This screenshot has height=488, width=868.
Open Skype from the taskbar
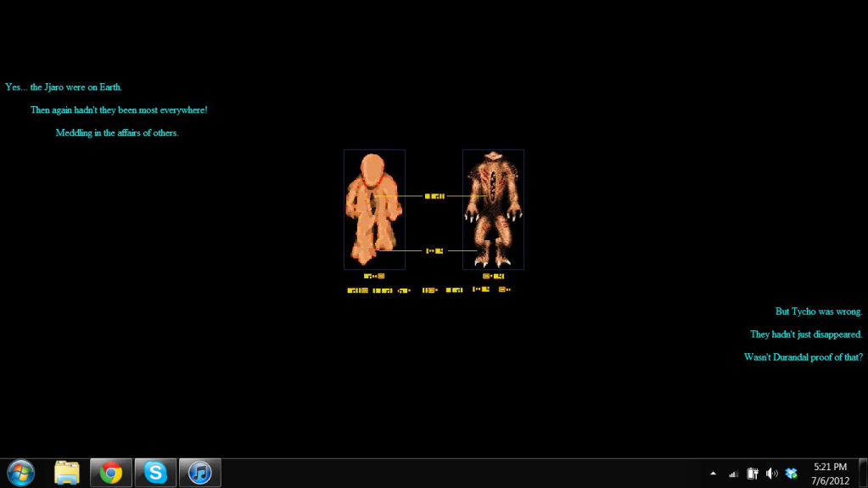click(x=155, y=473)
